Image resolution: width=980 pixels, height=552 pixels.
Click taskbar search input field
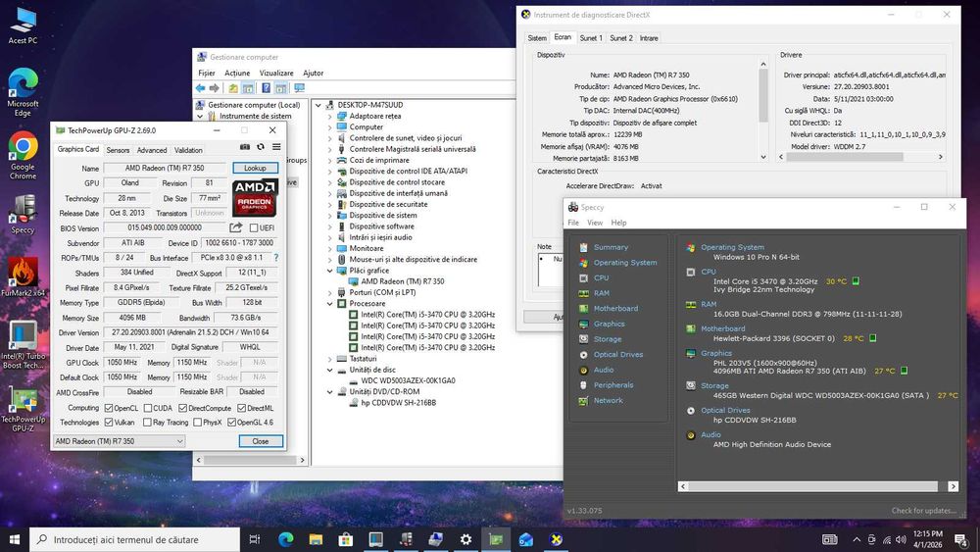click(134, 539)
